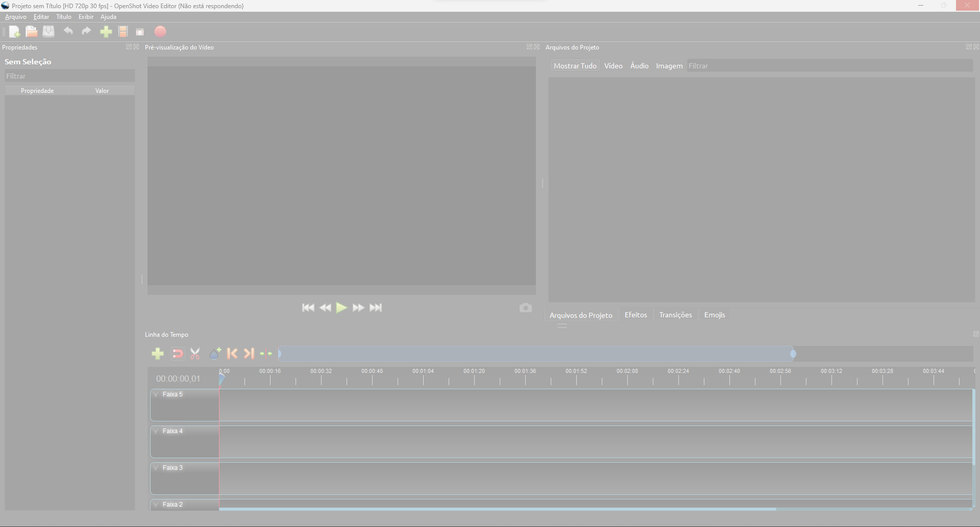Open the Ajuda menu
The image size is (980, 527).
point(108,17)
